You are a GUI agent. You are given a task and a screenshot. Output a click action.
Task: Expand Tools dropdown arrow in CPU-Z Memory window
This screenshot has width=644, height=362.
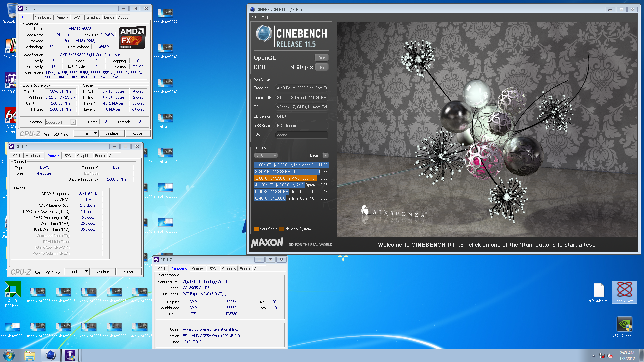click(x=86, y=271)
